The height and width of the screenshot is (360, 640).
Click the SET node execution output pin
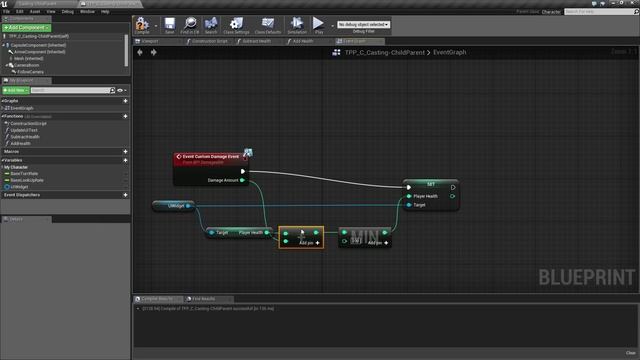[453, 187]
